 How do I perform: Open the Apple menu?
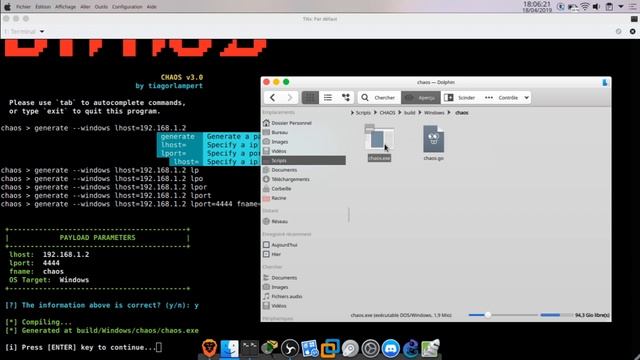(7, 7)
